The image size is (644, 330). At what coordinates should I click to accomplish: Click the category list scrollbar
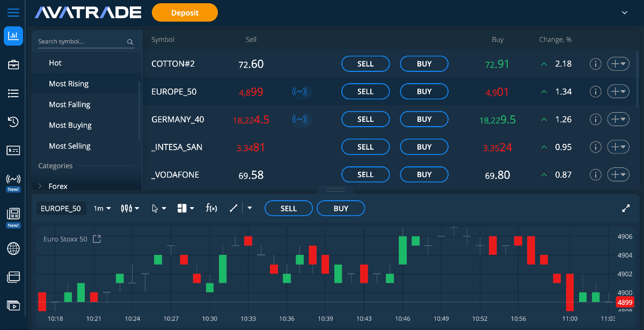pos(140,110)
